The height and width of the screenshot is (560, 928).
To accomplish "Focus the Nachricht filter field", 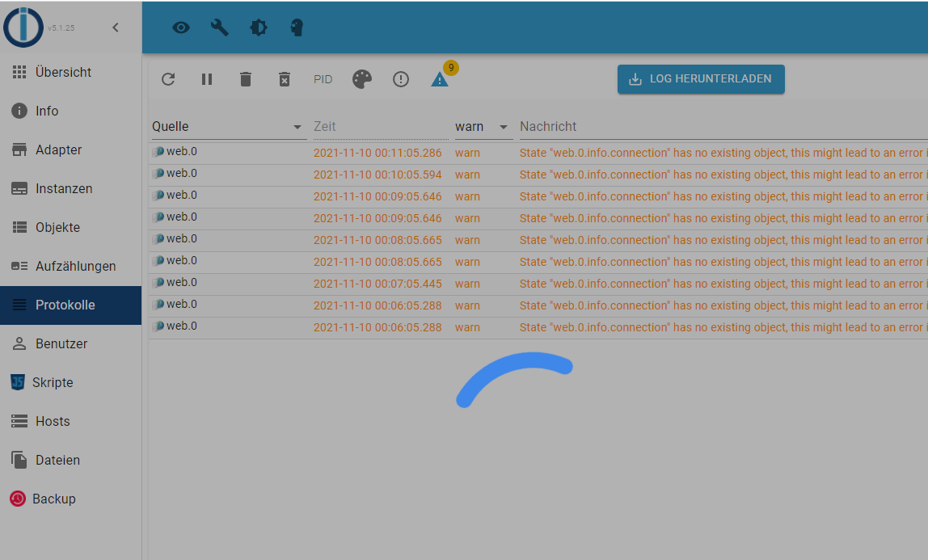I will (723, 127).
